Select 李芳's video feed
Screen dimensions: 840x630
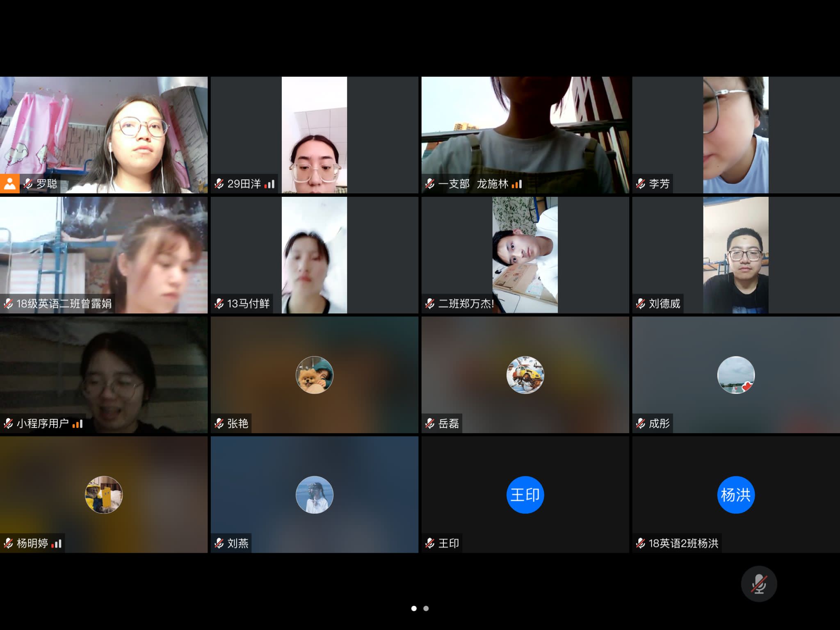click(736, 135)
